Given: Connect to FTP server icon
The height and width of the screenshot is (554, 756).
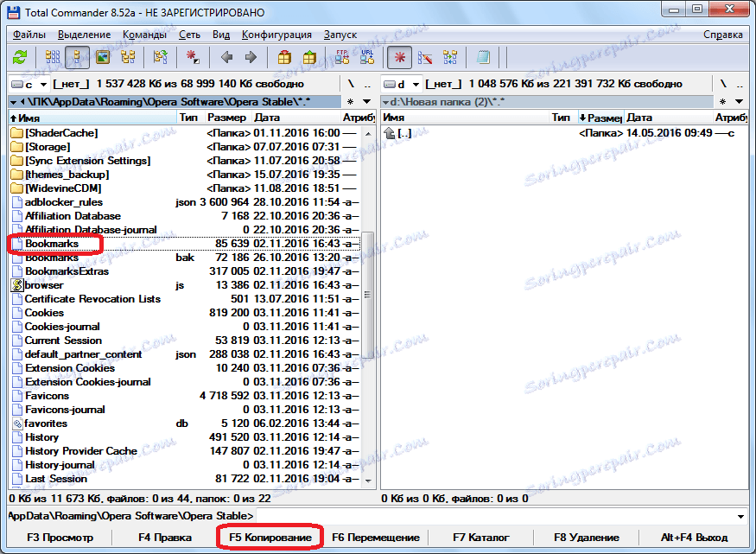Looking at the screenshot, I should coord(342,58).
